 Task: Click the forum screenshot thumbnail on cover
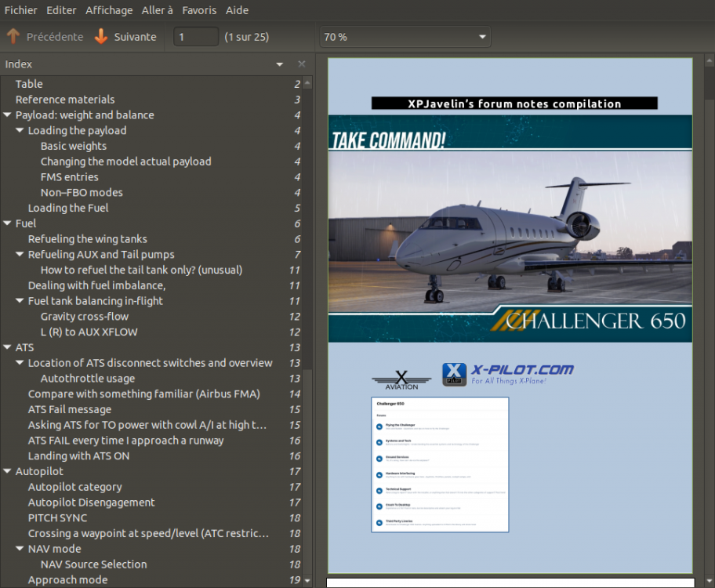[440, 464]
